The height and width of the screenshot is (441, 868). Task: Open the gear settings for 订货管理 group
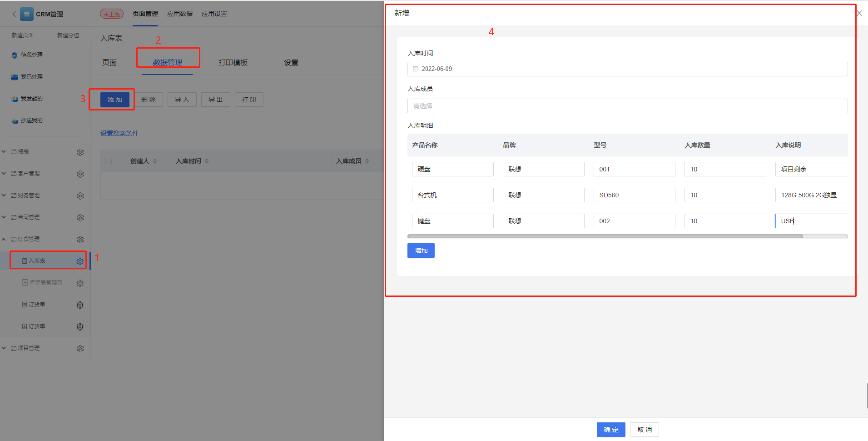pos(80,240)
